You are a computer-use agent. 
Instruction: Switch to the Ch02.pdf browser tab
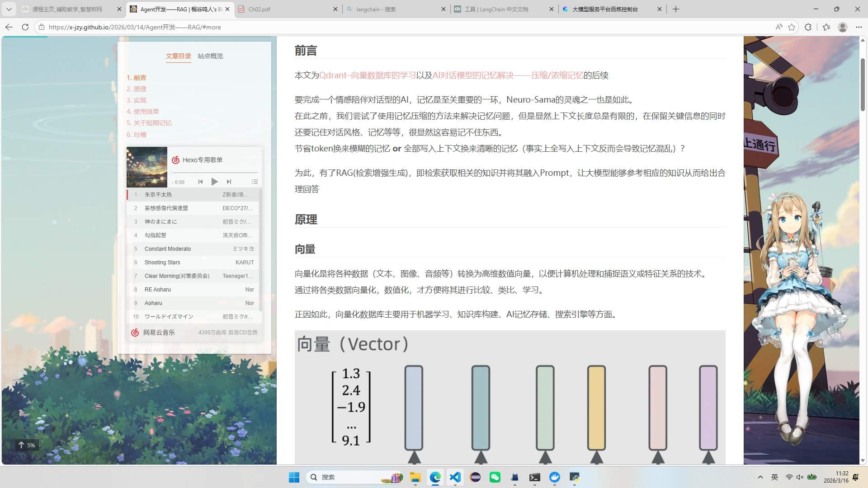pos(259,9)
